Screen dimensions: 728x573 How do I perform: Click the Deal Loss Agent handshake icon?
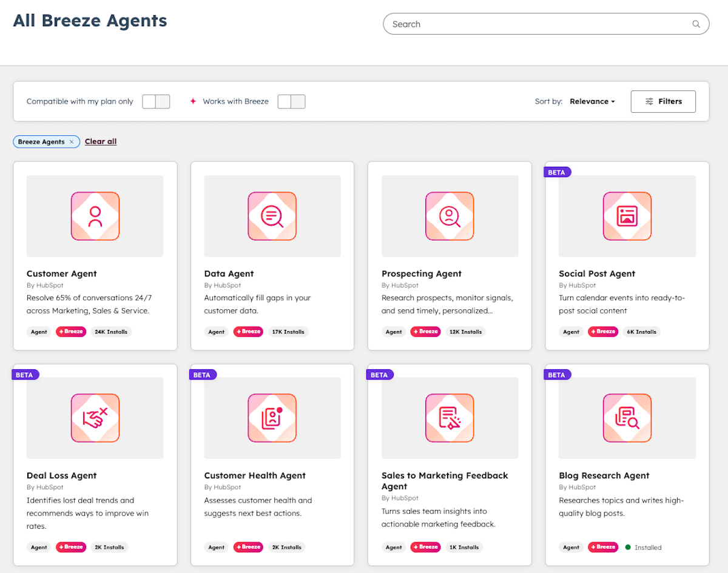click(x=95, y=417)
